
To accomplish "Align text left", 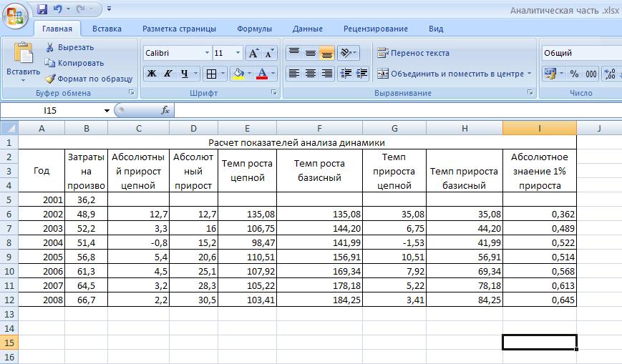I will (294, 74).
